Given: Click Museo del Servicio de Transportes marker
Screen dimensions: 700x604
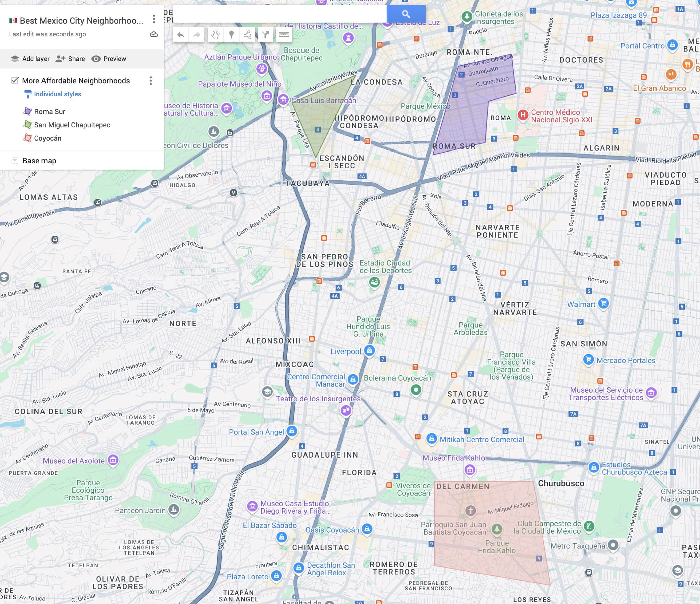Looking at the screenshot, I should [x=651, y=392].
